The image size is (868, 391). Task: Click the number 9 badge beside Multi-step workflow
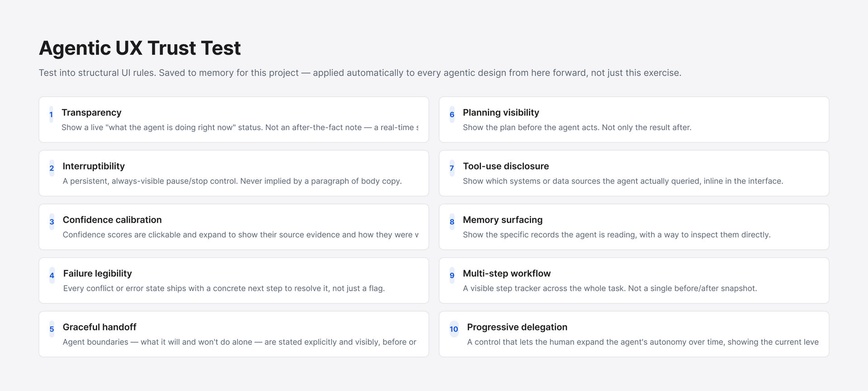tap(452, 275)
